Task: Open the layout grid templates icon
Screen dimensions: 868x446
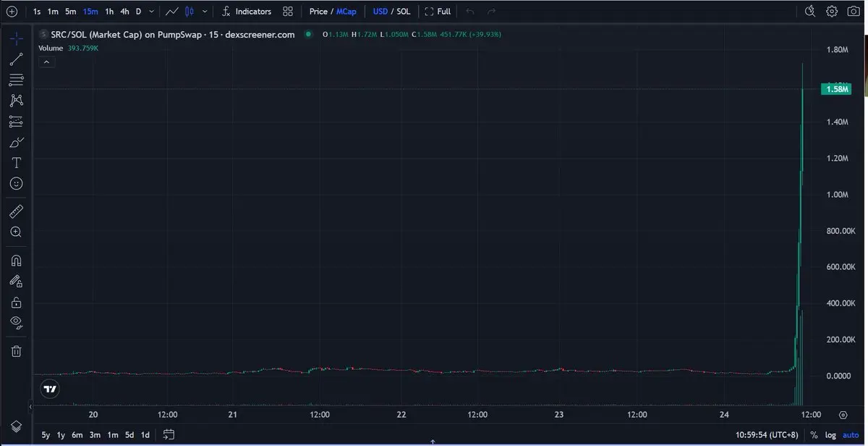Action: (288, 12)
